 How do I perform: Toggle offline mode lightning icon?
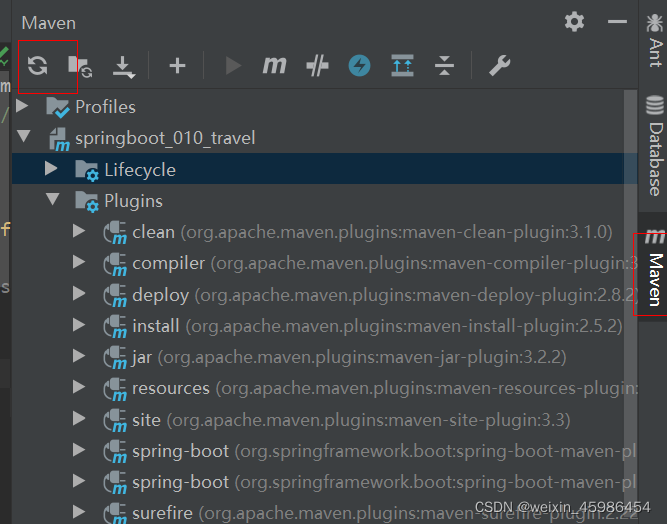[x=359, y=66]
